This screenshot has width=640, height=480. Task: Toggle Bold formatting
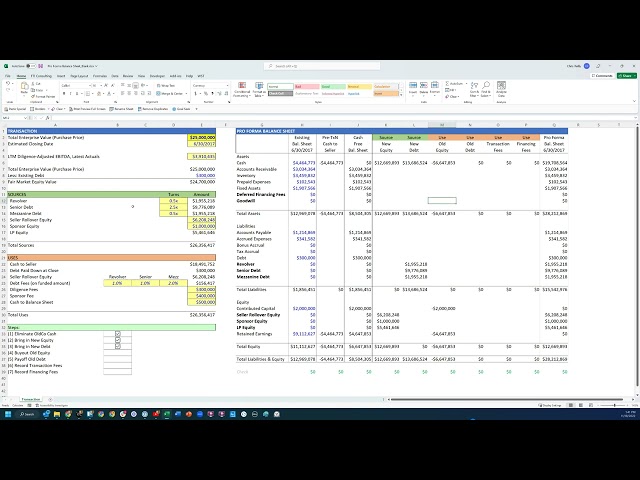pos(64,93)
